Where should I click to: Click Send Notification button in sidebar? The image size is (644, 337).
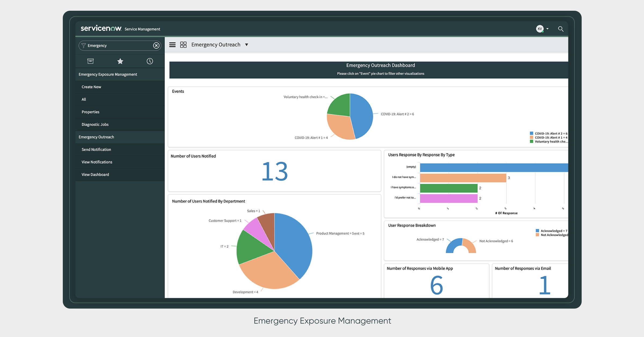(x=96, y=149)
